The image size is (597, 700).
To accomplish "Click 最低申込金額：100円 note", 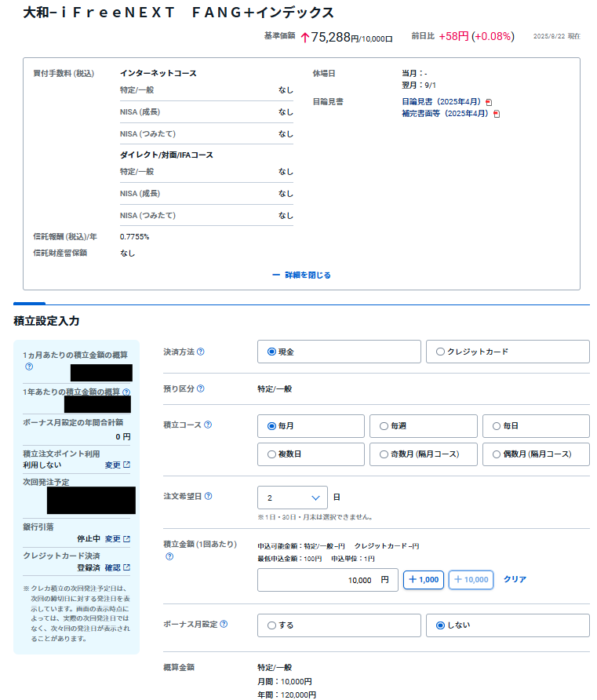I will tap(289, 559).
